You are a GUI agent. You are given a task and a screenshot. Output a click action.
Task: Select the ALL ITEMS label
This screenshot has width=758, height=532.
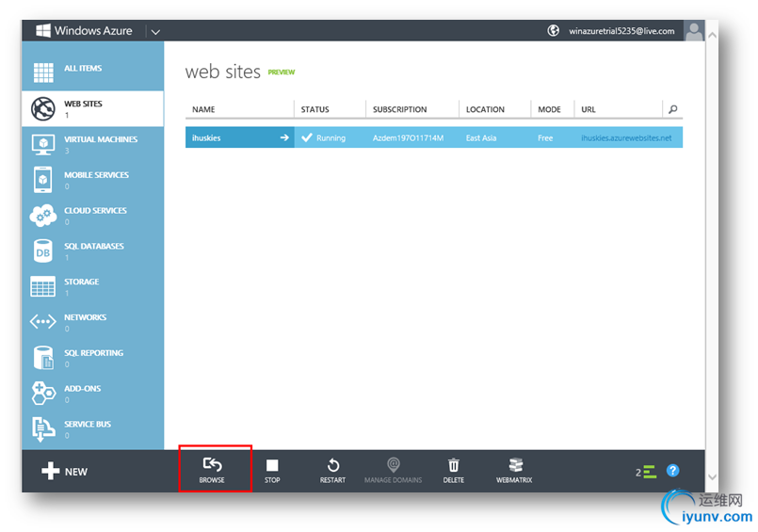tap(83, 68)
